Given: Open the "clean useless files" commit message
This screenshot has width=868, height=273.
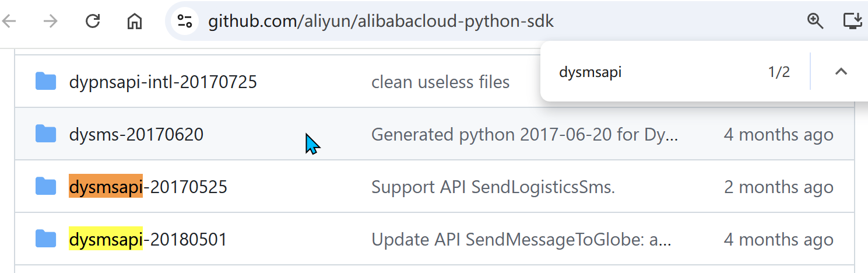Looking at the screenshot, I should 440,82.
